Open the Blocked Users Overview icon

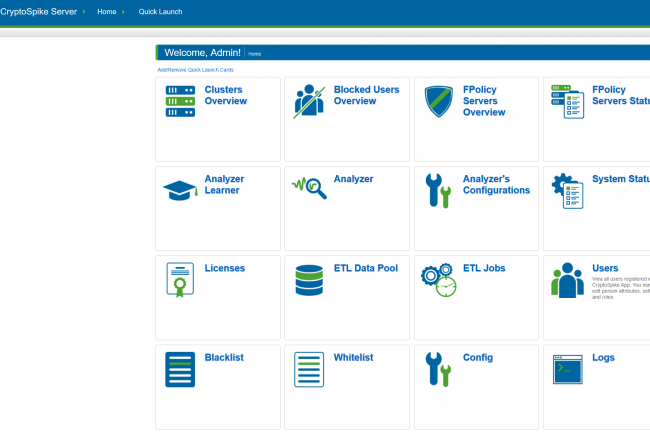tap(309, 102)
